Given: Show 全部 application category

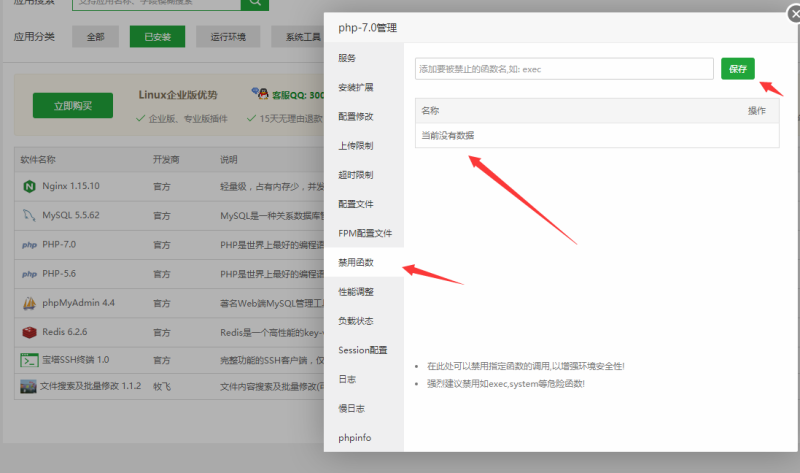Looking at the screenshot, I should 95,37.
